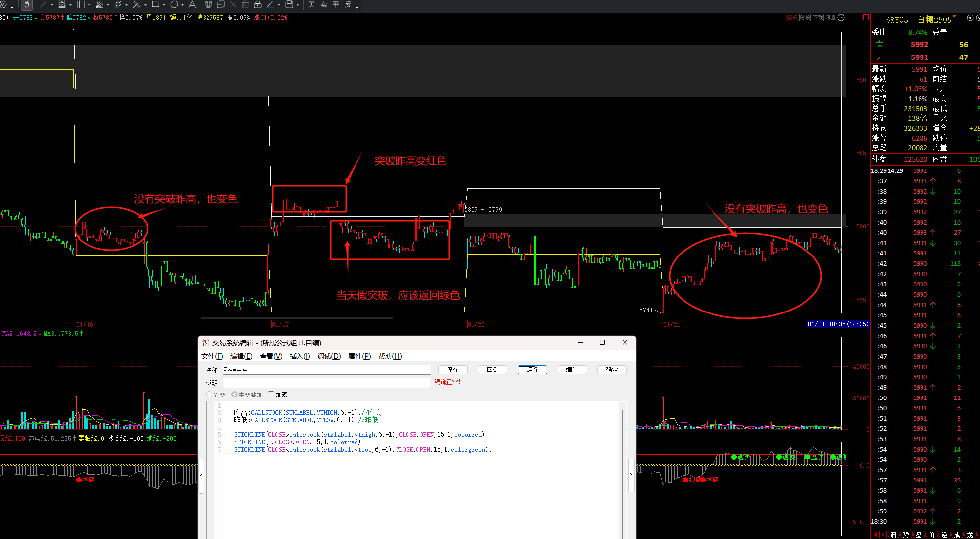Select the channel lines drawing tool

click(x=118, y=4)
